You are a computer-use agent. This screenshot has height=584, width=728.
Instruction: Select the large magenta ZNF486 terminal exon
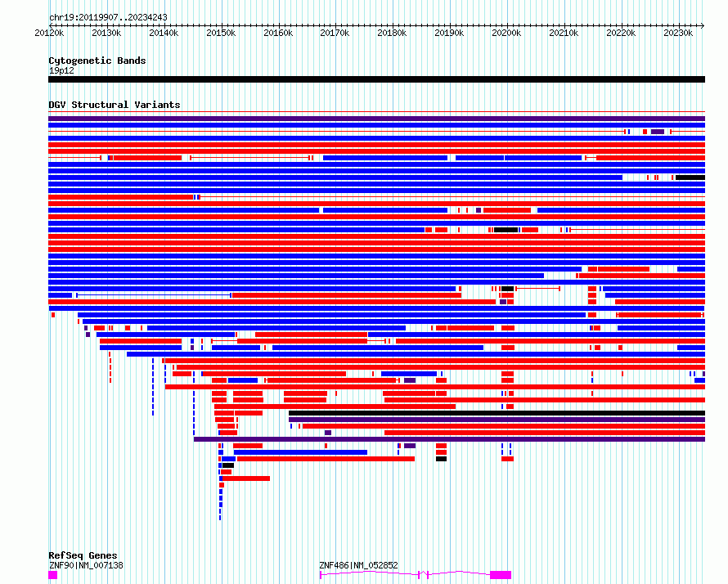pyautogui.click(x=501, y=575)
